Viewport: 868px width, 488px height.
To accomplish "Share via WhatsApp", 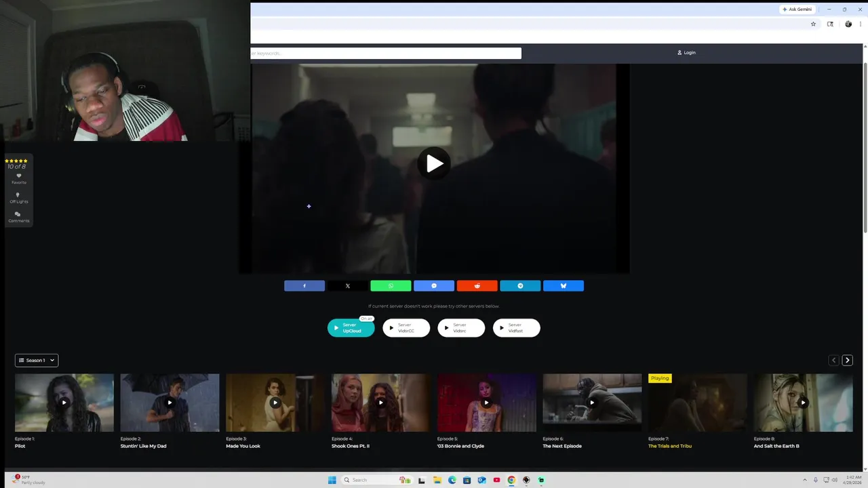I will pos(391,286).
